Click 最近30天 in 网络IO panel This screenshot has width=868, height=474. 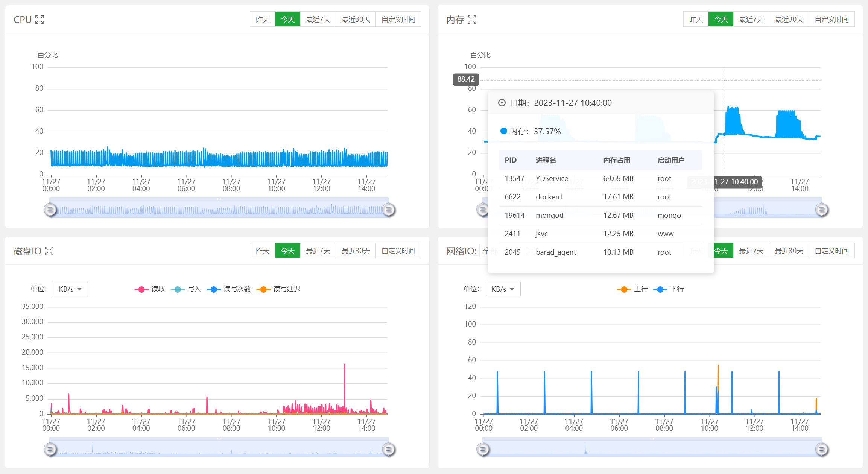789,251
